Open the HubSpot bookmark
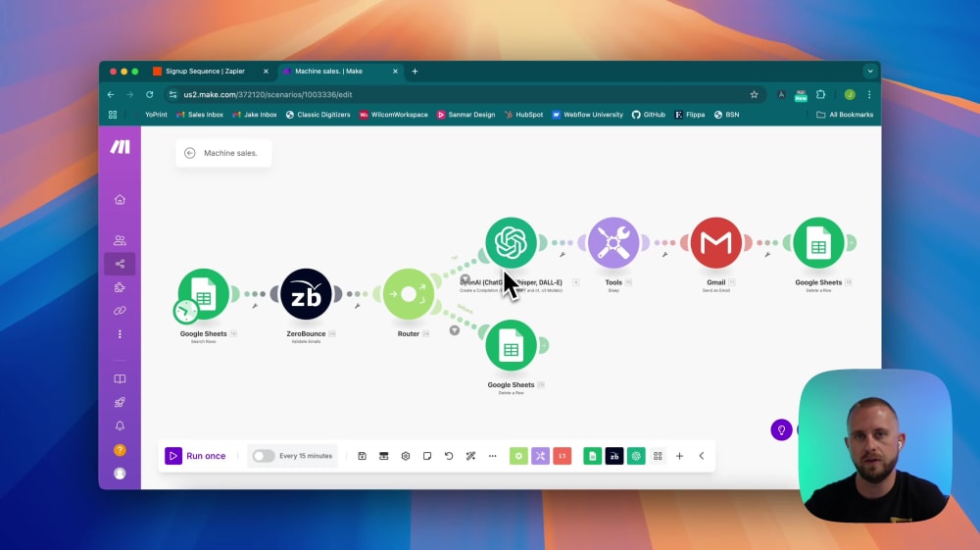 tap(523, 115)
